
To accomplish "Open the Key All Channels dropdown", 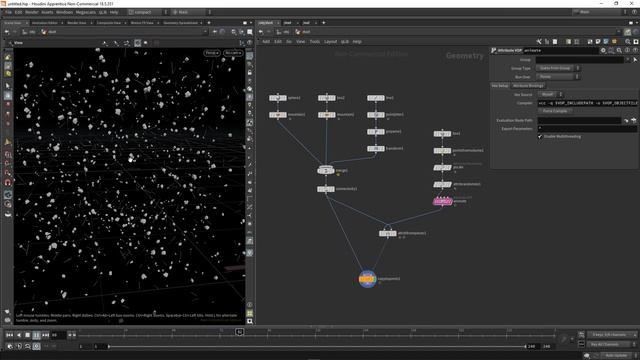I will [x=612, y=344].
